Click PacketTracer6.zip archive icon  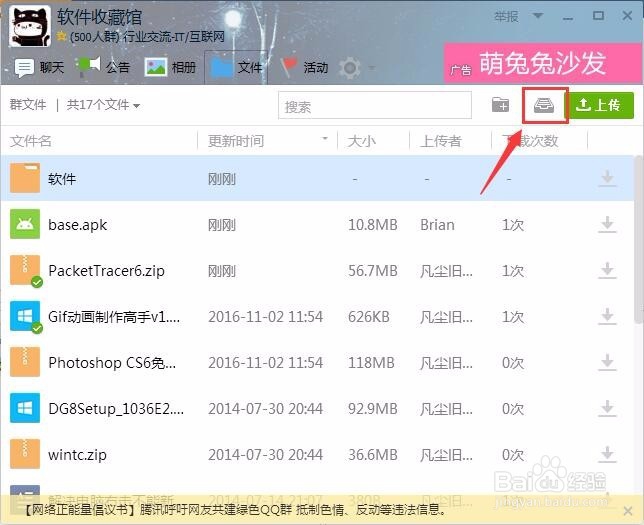point(25,270)
